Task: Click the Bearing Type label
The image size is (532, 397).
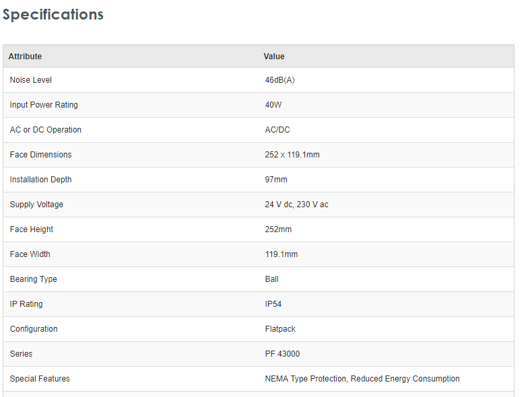Action: click(x=34, y=279)
